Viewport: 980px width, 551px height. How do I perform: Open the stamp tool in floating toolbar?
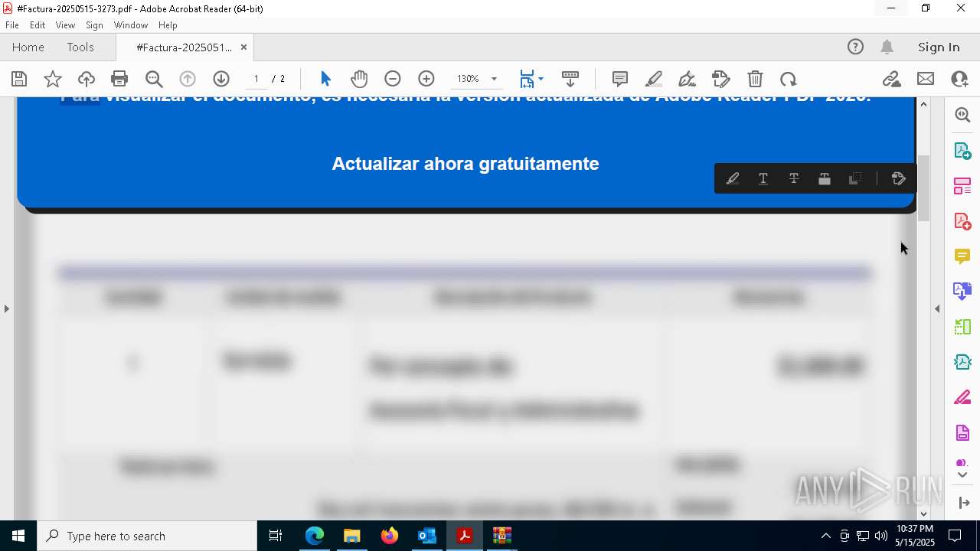point(899,178)
